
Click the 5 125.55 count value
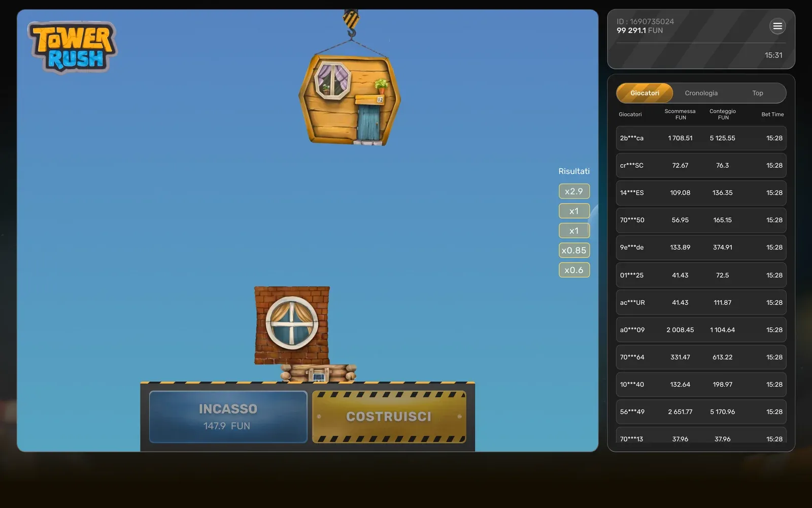click(722, 138)
